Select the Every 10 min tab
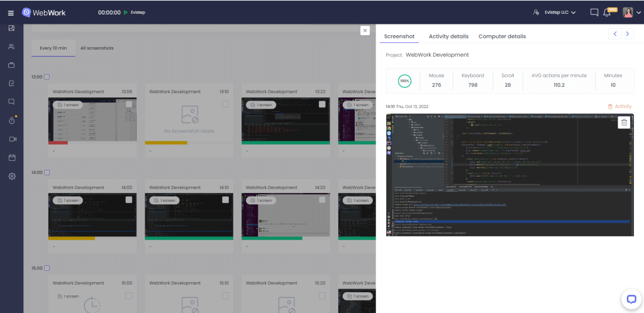Image resolution: width=644 pixels, height=313 pixels. [x=53, y=48]
